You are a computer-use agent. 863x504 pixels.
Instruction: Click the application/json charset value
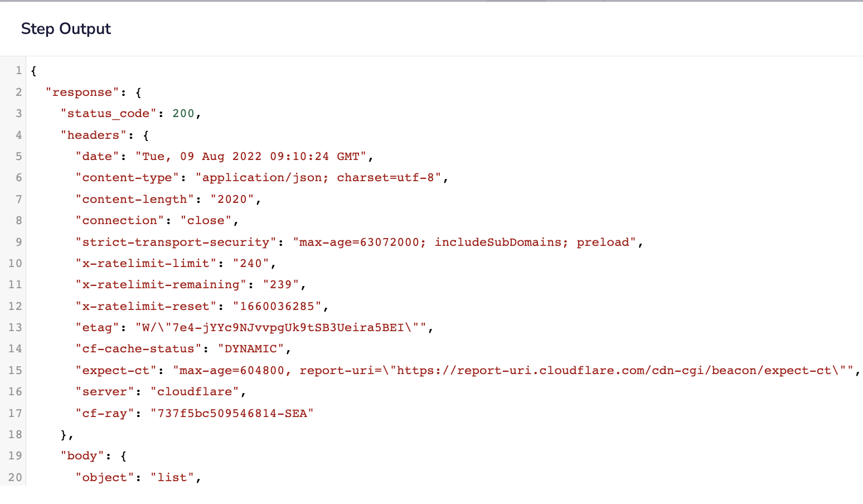coord(318,178)
